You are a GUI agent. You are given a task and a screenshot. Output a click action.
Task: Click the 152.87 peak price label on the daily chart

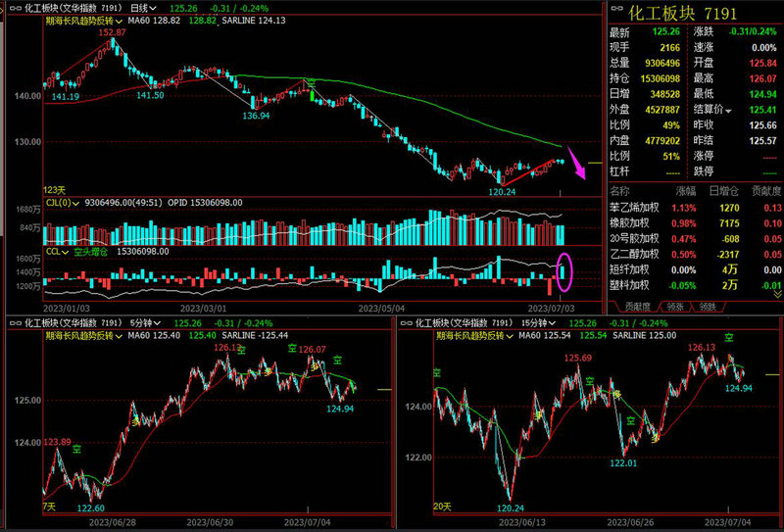pos(111,31)
